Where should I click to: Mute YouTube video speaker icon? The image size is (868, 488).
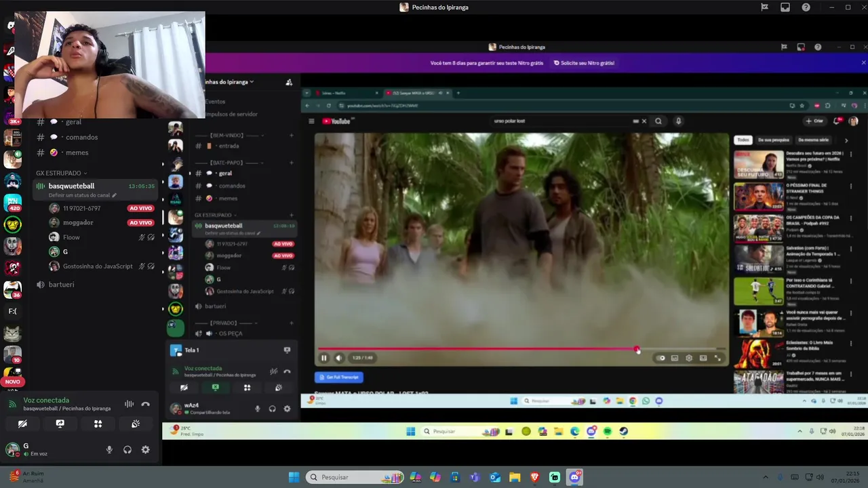pyautogui.click(x=339, y=358)
